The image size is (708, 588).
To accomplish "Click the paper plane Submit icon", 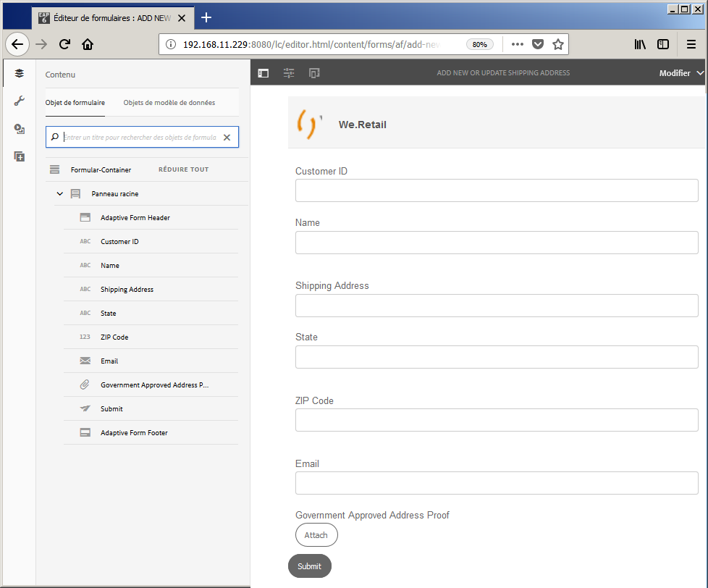I will point(85,408).
